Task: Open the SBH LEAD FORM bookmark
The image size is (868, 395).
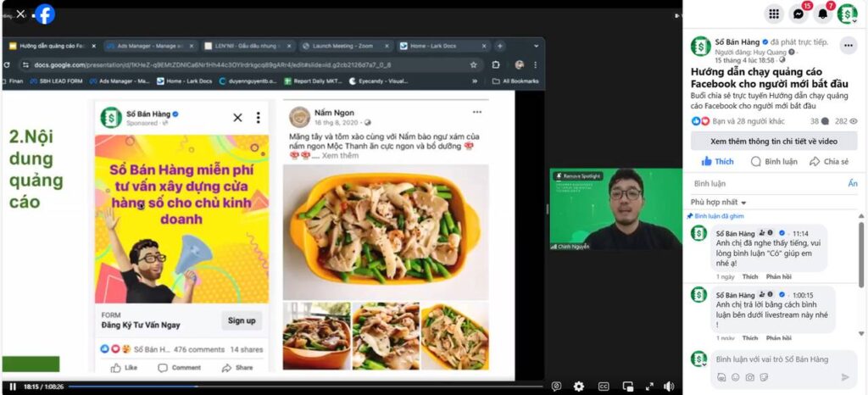Action: click(x=56, y=81)
